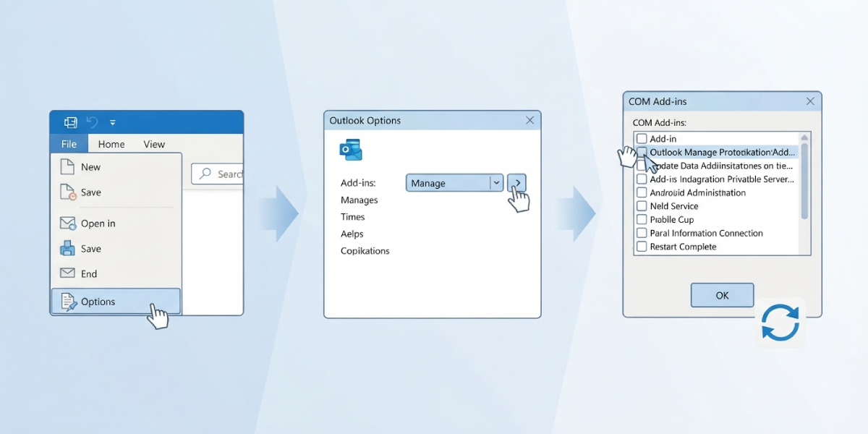Tick the Outlook Manage checkbox in the add-ins list

[642, 152]
